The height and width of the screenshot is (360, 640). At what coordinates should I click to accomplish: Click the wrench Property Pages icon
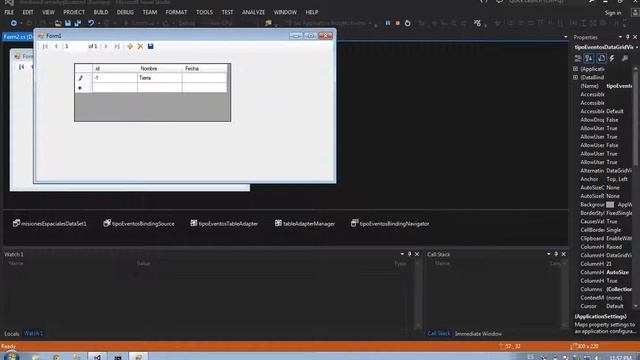tap(625, 59)
